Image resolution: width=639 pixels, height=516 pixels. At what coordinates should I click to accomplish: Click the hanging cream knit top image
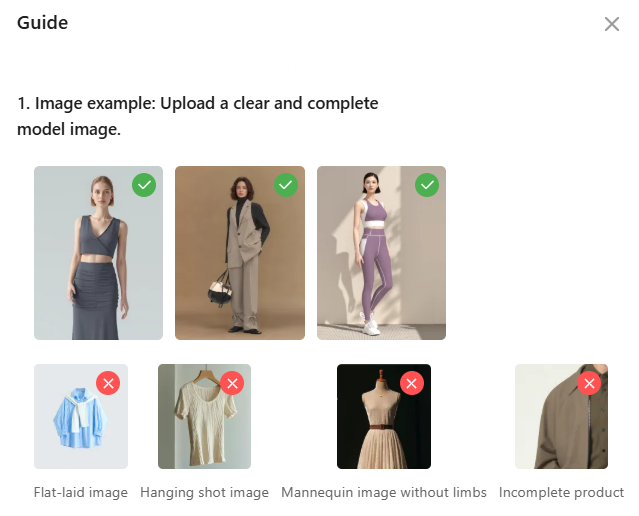[204, 416]
